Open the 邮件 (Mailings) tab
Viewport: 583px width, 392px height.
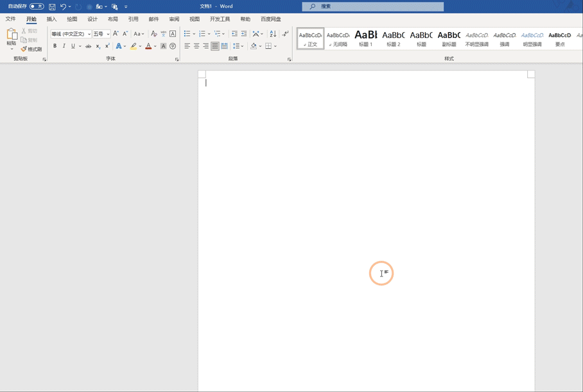tap(153, 19)
